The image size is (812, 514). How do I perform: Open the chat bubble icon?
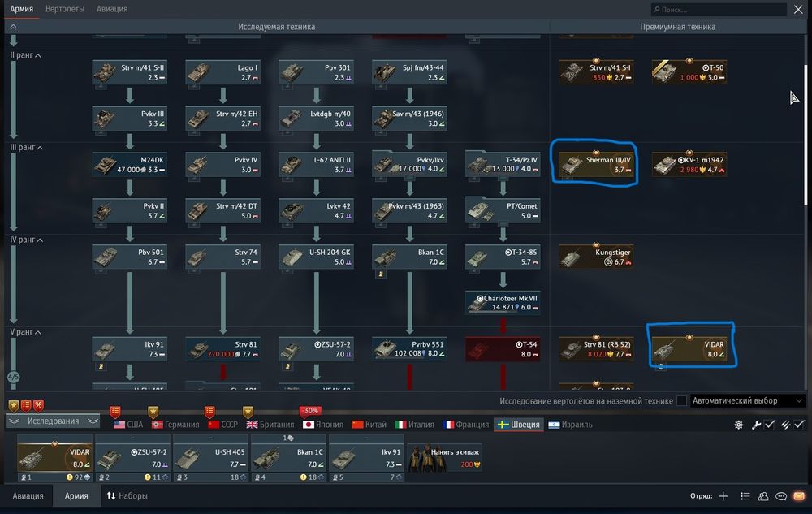pos(781,496)
